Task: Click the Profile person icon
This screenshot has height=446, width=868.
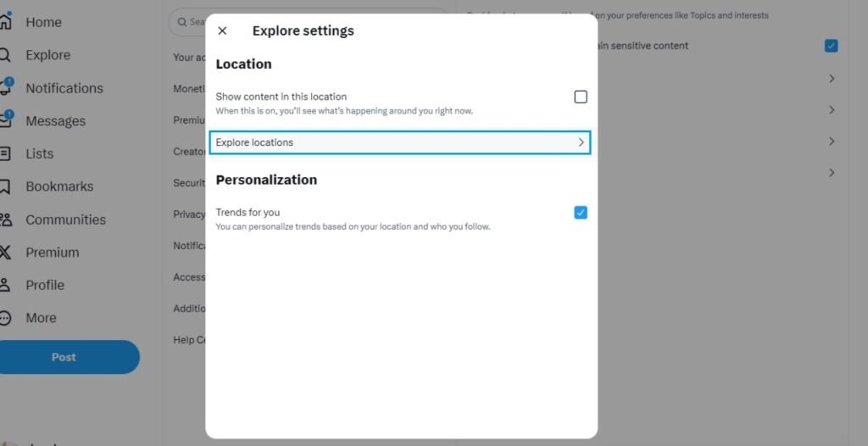Action: (5, 285)
